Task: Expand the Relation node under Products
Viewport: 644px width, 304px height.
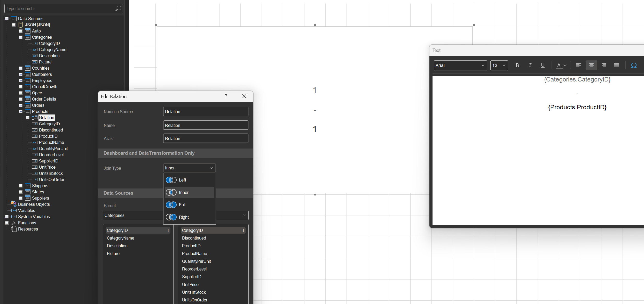Action: coord(28,118)
